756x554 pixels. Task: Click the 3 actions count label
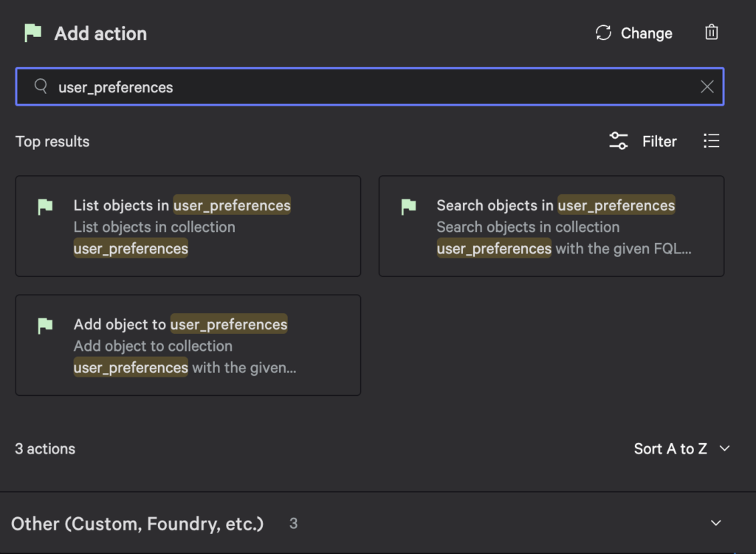45,448
